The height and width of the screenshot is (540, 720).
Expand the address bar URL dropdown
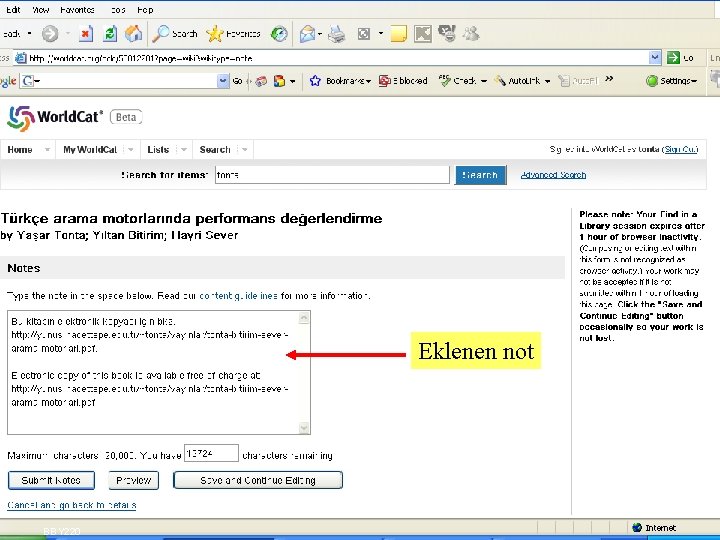(x=655, y=57)
